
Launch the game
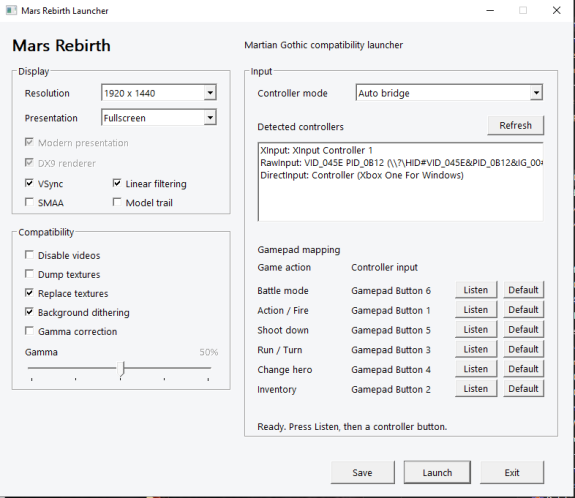click(x=437, y=472)
